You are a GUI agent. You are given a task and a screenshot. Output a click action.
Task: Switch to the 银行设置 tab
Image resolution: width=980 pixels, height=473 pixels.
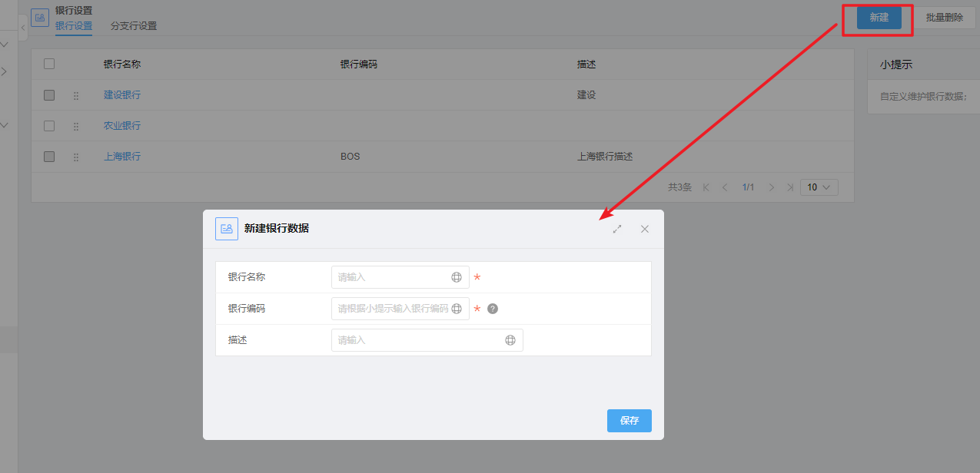(74, 26)
